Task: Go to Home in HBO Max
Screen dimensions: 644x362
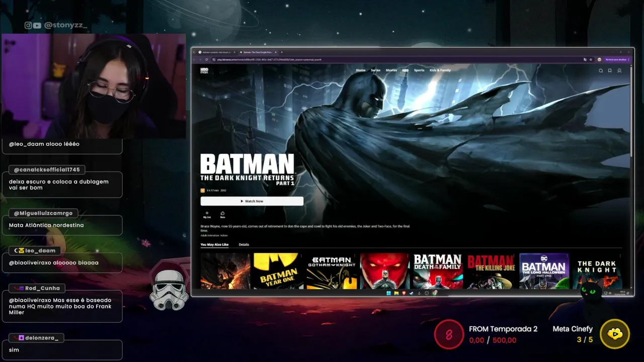Action: click(361, 70)
